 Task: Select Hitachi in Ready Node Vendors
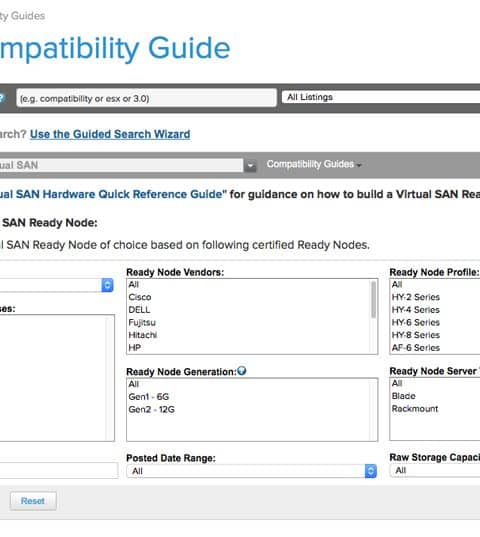click(249, 335)
